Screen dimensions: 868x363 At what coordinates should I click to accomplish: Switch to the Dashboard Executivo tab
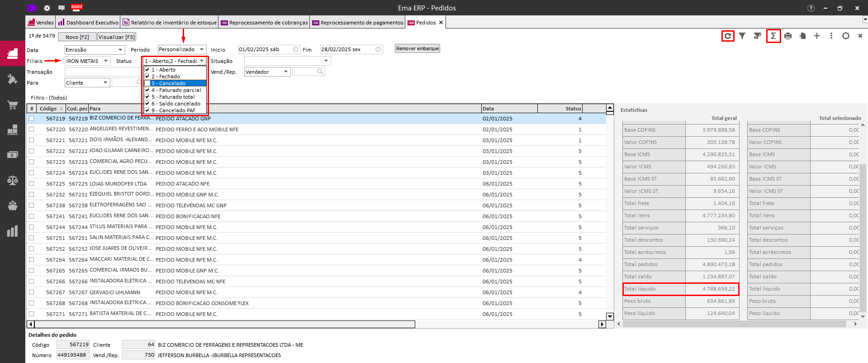(88, 22)
